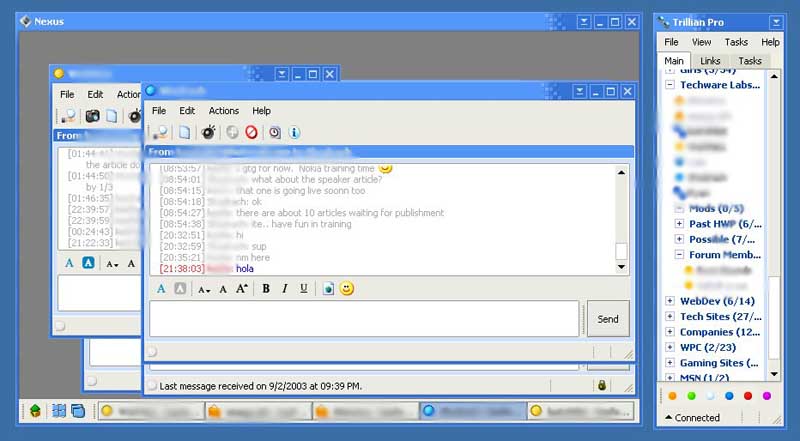Click the red block contact icon

(x=251, y=132)
